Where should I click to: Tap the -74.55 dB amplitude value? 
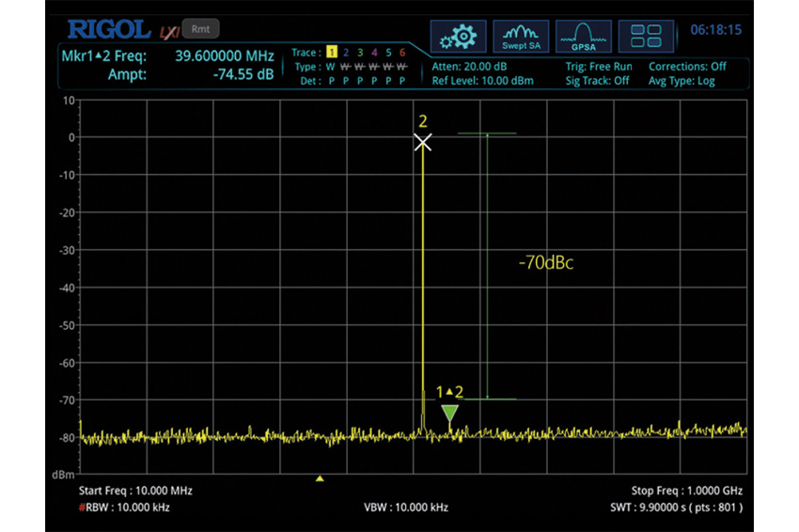[x=243, y=74]
